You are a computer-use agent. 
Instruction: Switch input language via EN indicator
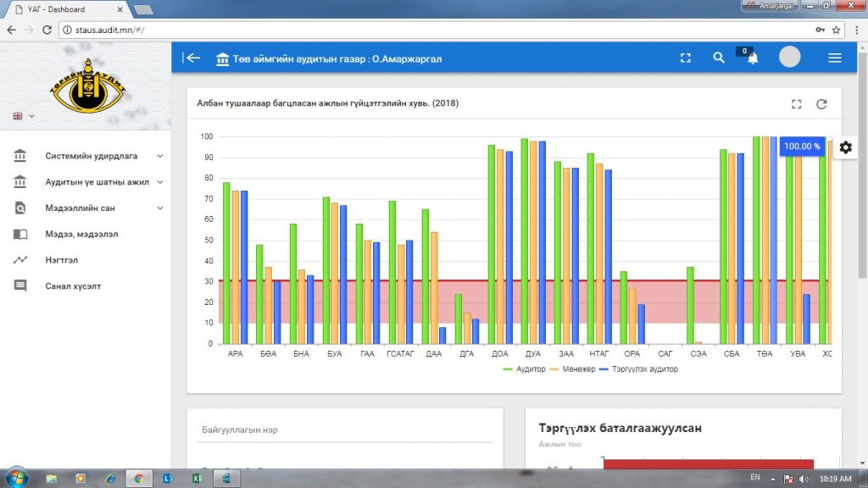tap(755, 478)
